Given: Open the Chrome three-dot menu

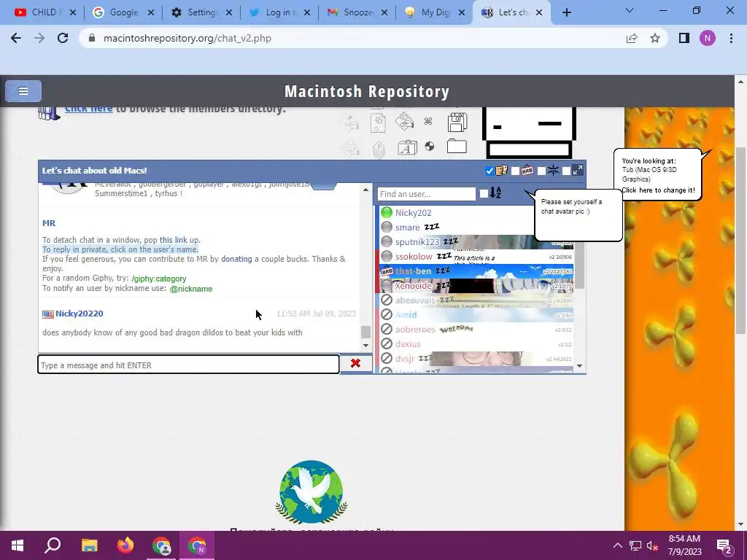Looking at the screenshot, I should (731, 38).
